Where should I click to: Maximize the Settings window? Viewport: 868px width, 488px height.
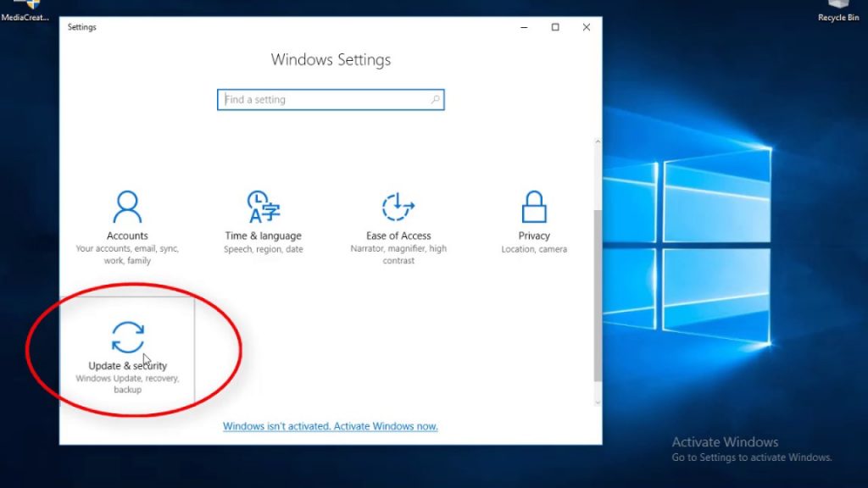(x=555, y=27)
